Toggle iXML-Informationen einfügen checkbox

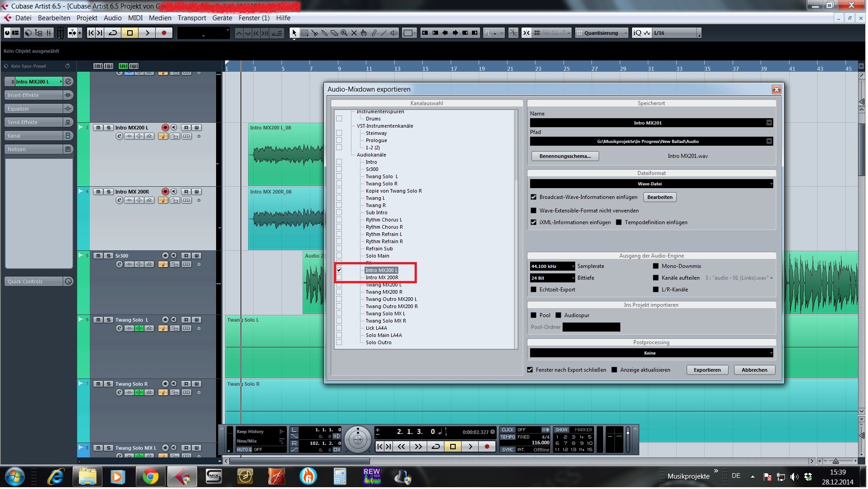(535, 223)
